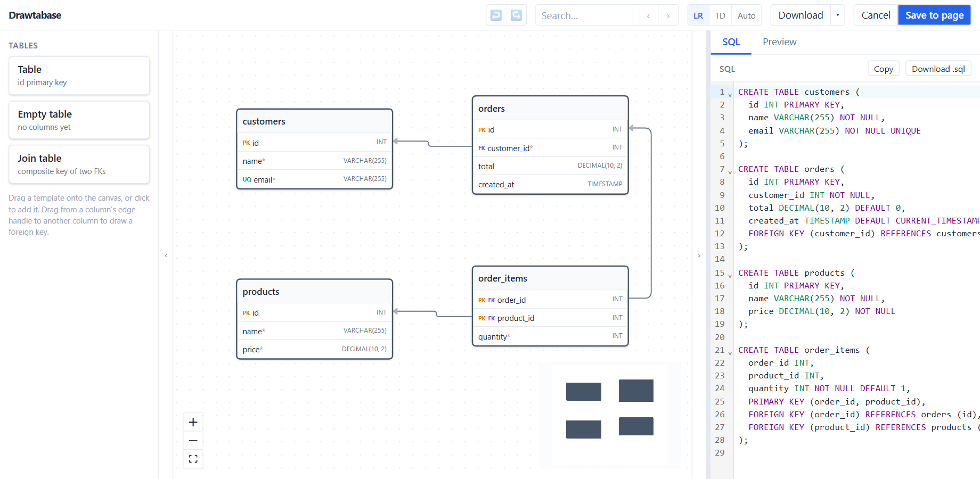Switch to the SQL tab
980x479 pixels.
coord(731,42)
